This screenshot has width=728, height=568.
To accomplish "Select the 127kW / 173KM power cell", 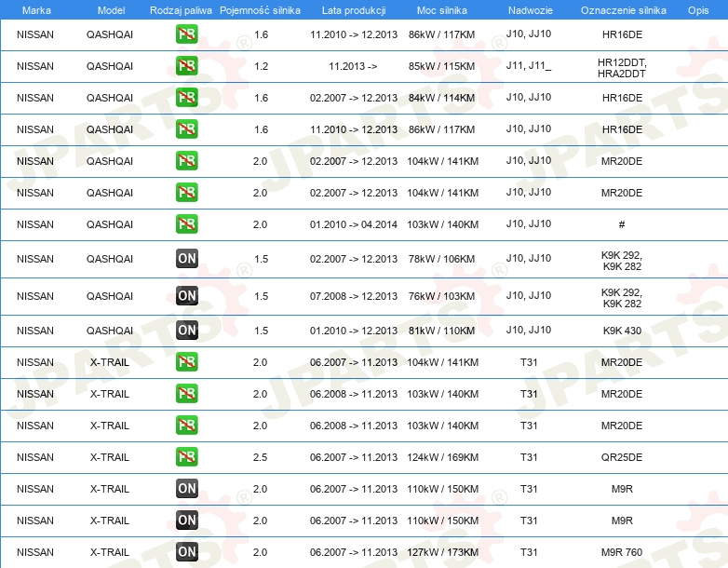I will click(442, 552).
